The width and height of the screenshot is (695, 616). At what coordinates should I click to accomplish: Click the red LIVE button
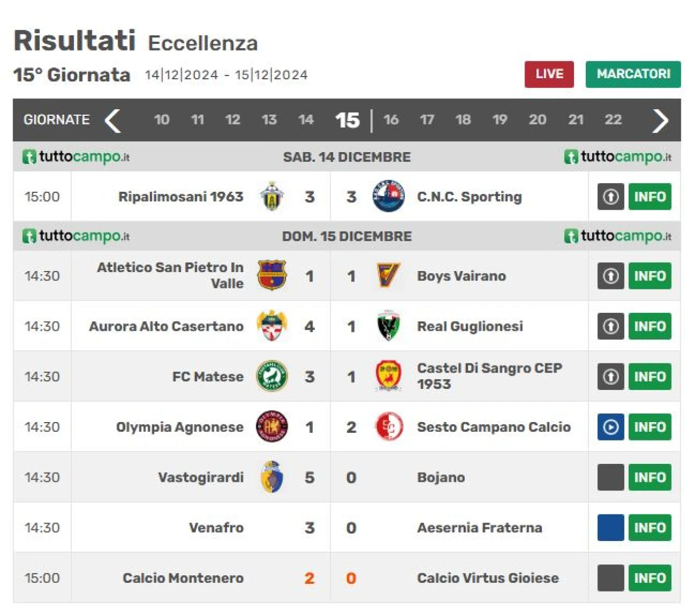[x=549, y=74]
